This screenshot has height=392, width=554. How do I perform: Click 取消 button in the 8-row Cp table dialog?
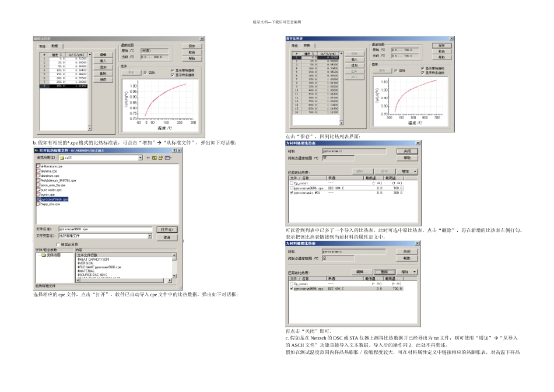[192, 52]
